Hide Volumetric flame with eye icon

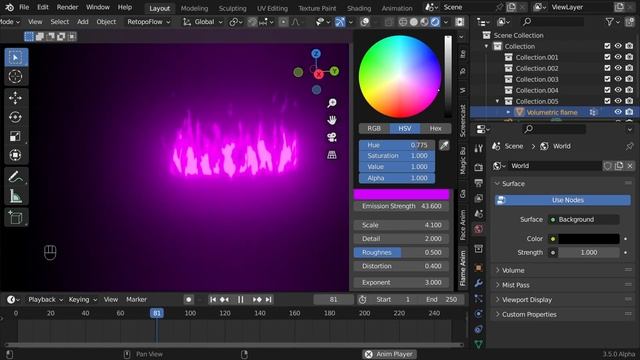(x=618, y=112)
